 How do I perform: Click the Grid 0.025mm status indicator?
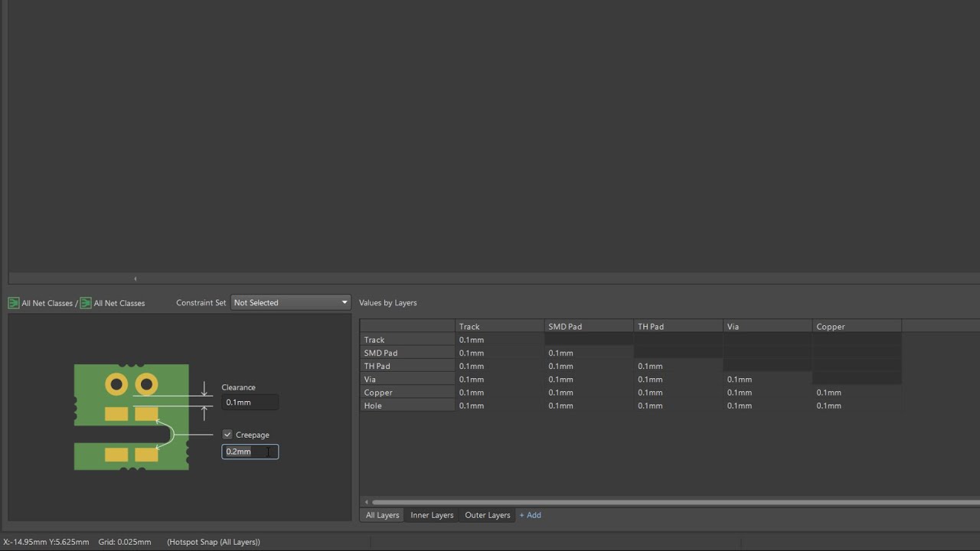(x=124, y=542)
